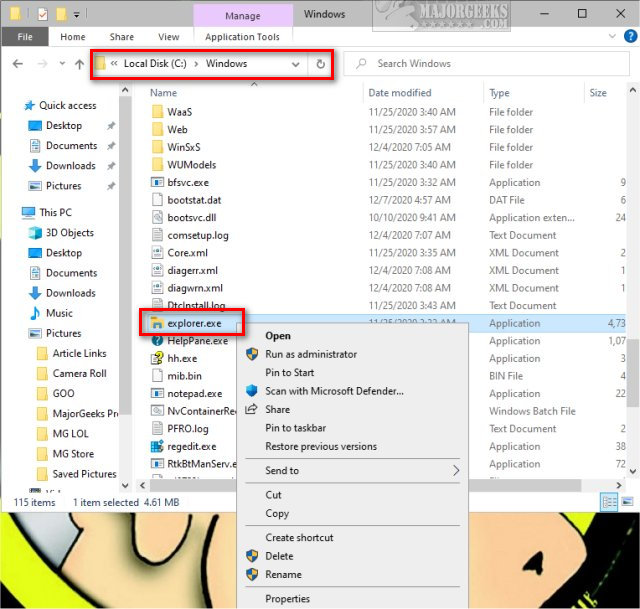The width and height of the screenshot is (640, 609).
Task: Click the Search Windows box
Action: click(x=487, y=64)
